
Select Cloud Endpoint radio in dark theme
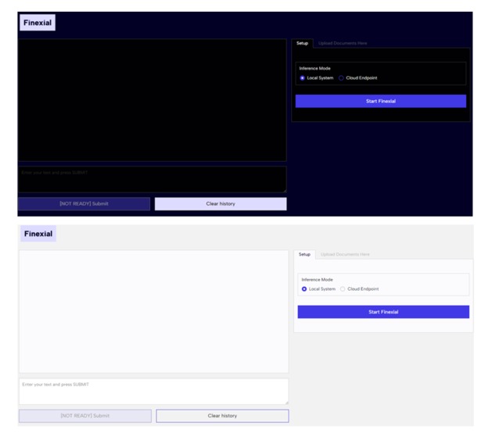(x=341, y=78)
